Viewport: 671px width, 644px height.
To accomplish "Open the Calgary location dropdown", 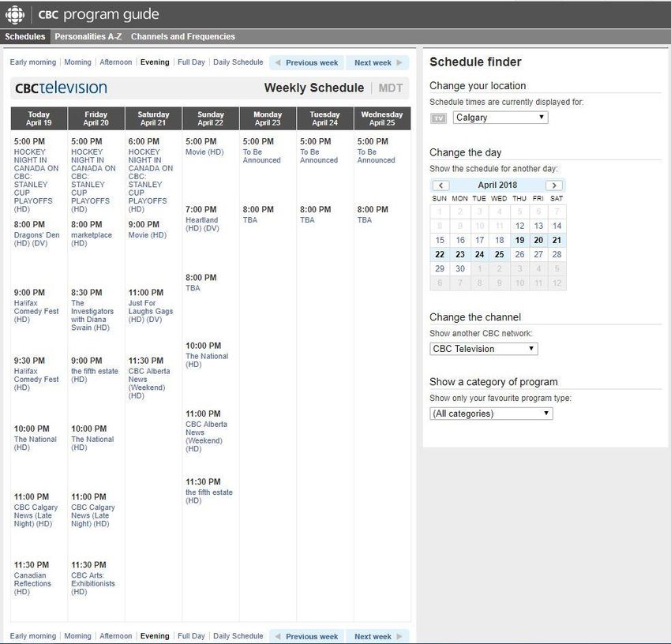I will pos(500,118).
